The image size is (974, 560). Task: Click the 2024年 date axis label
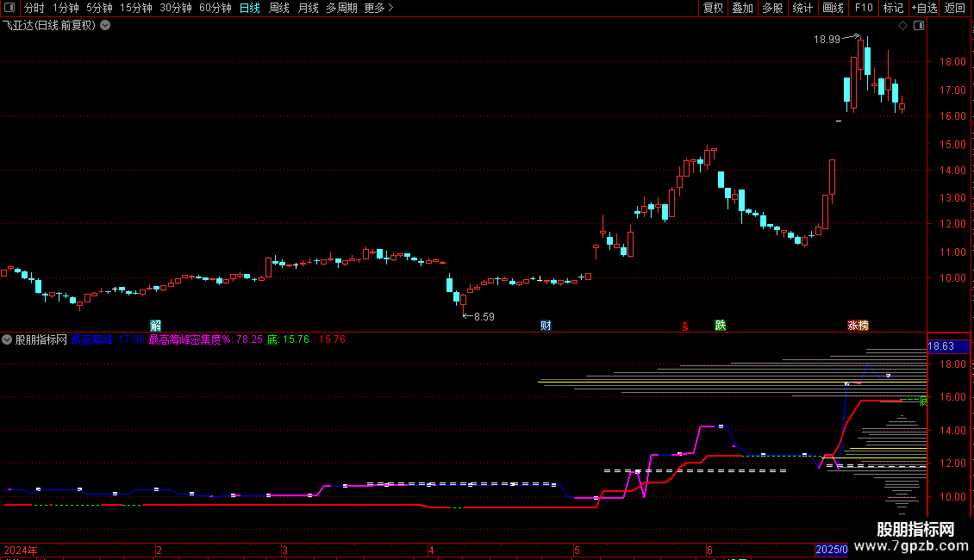pyautogui.click(x=21, y=550)
